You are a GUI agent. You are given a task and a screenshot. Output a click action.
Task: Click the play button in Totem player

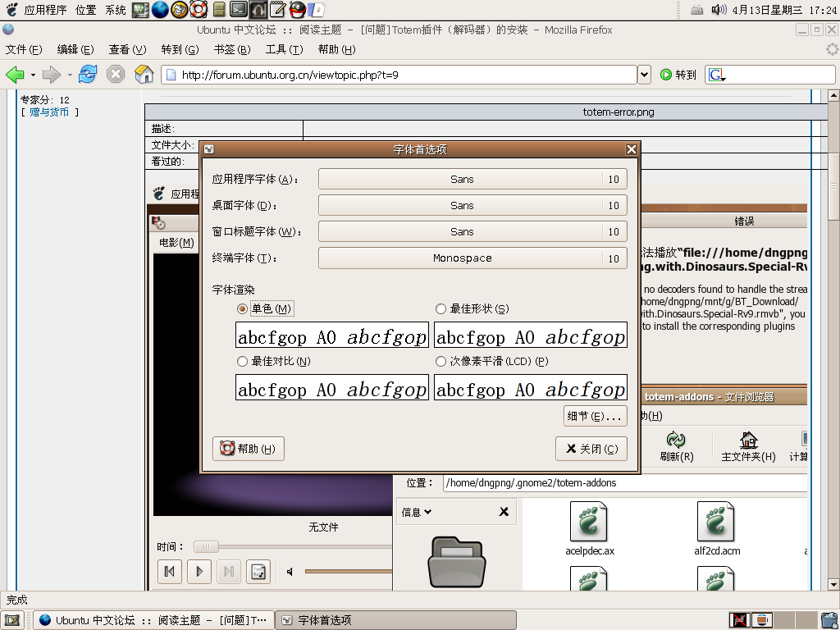(x=199, y=572)
